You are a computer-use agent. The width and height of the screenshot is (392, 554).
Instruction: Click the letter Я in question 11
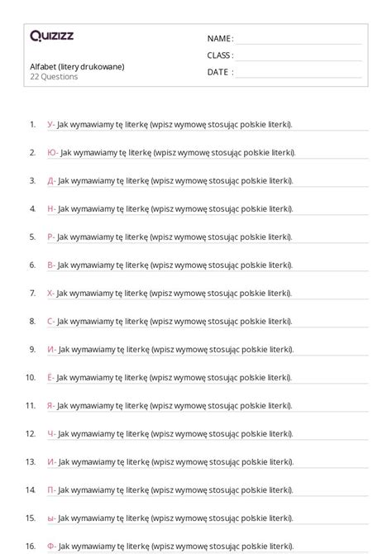click(x=50, y=406)
